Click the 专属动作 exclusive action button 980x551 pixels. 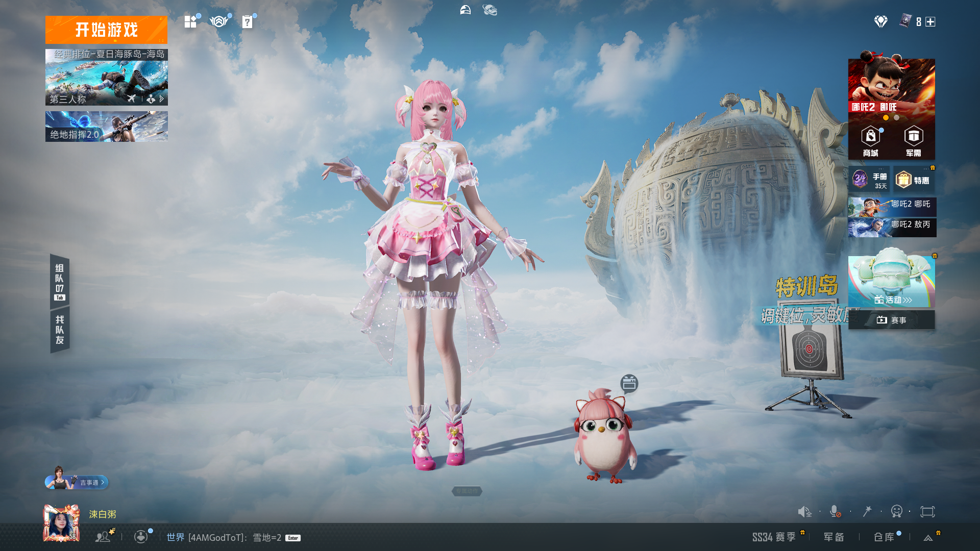pyautogui.click(x=467, y=491)
